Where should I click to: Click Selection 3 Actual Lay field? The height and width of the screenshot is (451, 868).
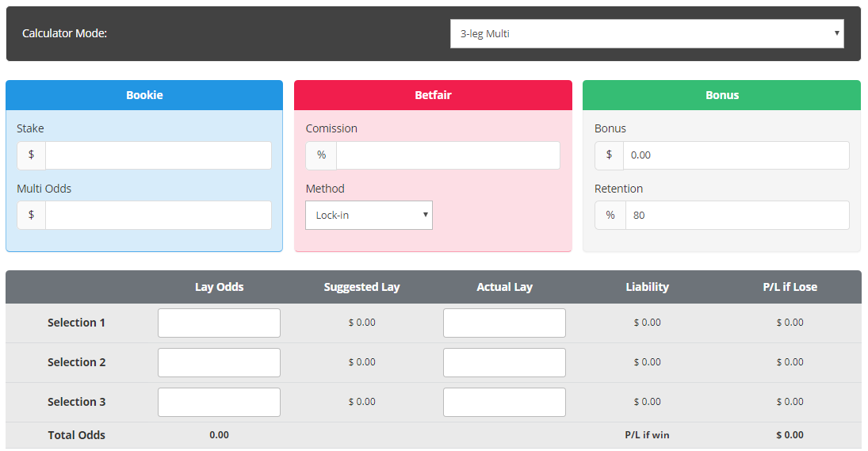pyautogui.click(x=504, y=403)
